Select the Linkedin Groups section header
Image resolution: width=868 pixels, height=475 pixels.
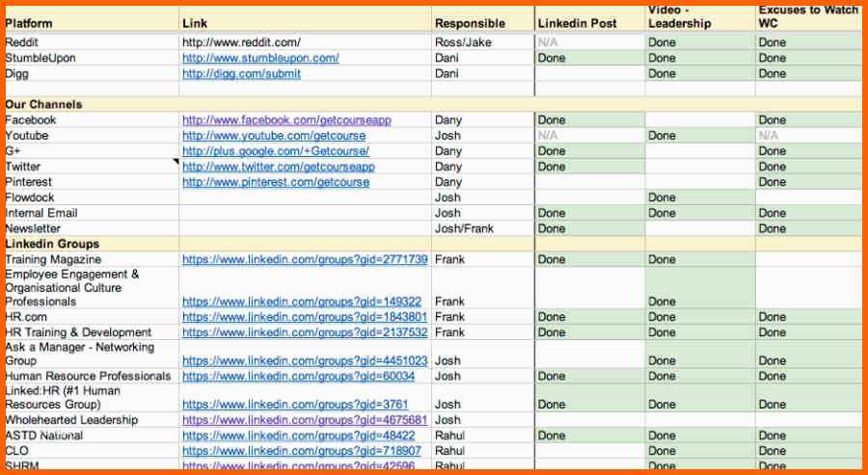[92, 244]
